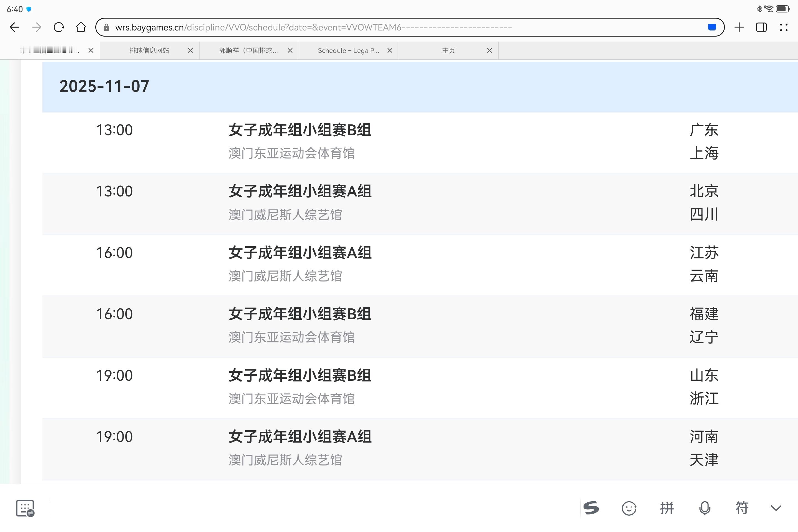Image resolution: width=798 pixels, height=532 pixels.
Task: Open the browser split-screen view icon
Action: (x=761, y=27)
